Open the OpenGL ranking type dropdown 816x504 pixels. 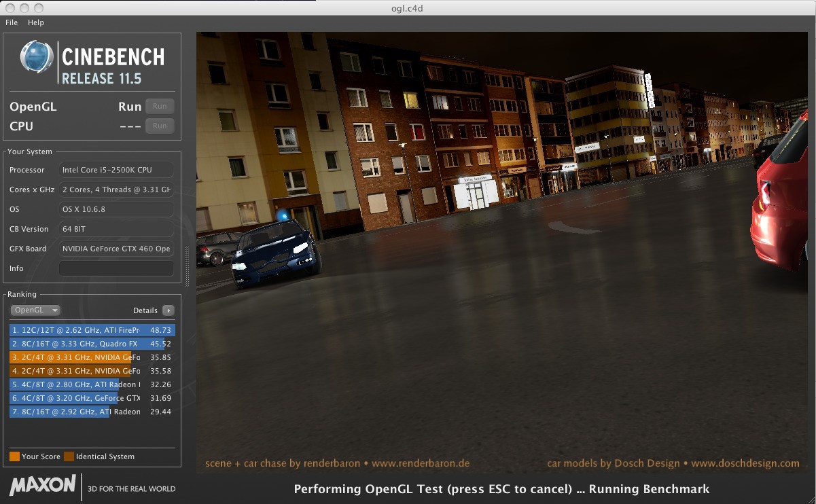pos(35,310)
